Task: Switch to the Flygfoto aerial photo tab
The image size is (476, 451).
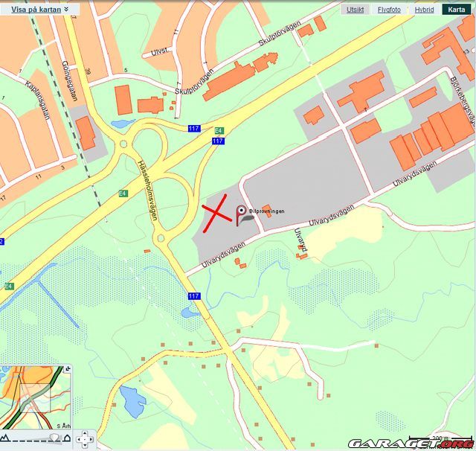Action: click(389, 10)
